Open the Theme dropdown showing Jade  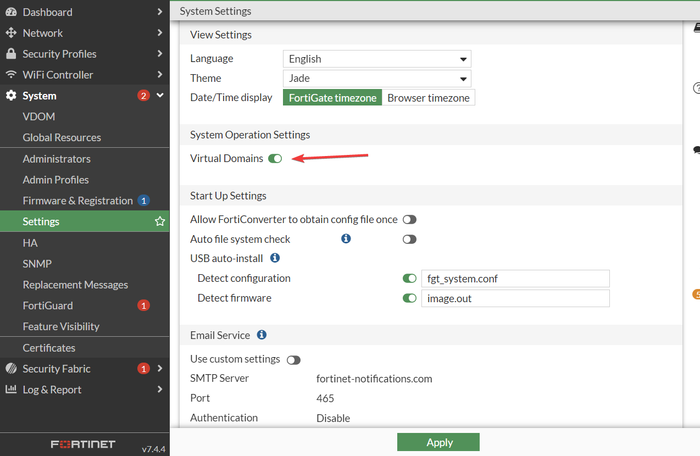click(x=377, y=78)
